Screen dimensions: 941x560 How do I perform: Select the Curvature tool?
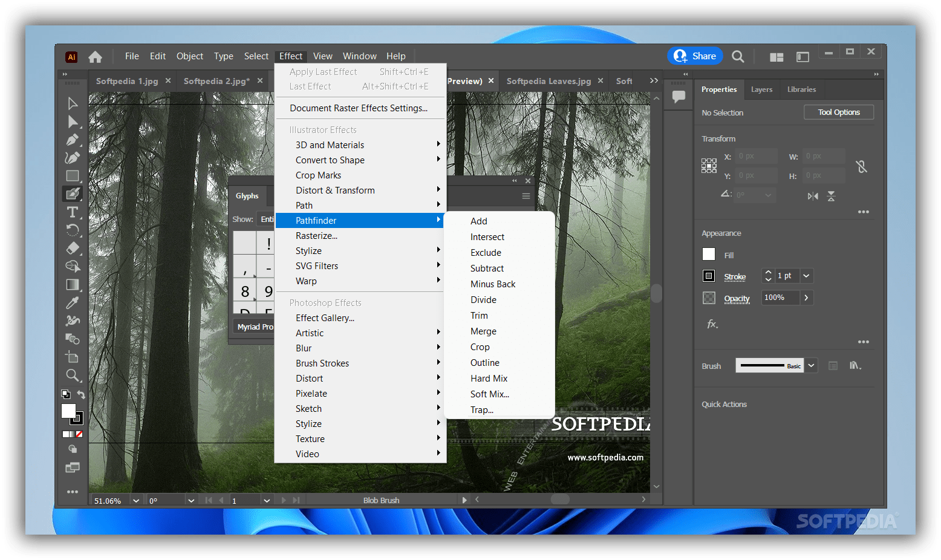tap(73, 158)
